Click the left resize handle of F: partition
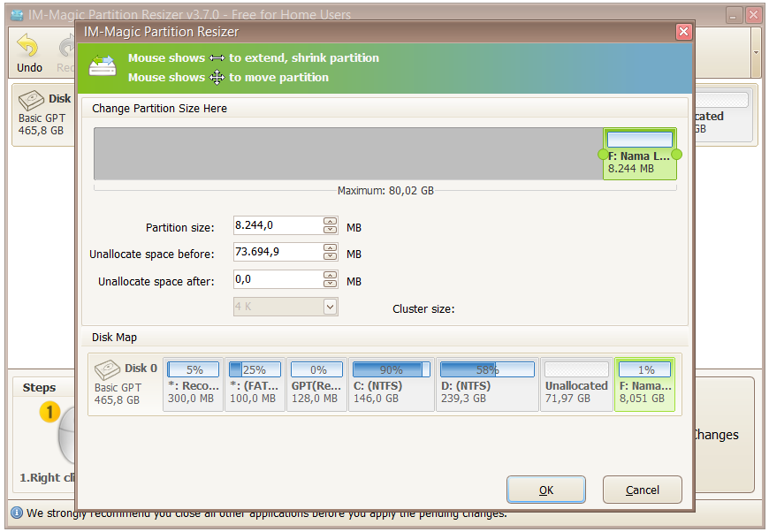The height and width of the screenshot is (532, 769). pos(603,155)
